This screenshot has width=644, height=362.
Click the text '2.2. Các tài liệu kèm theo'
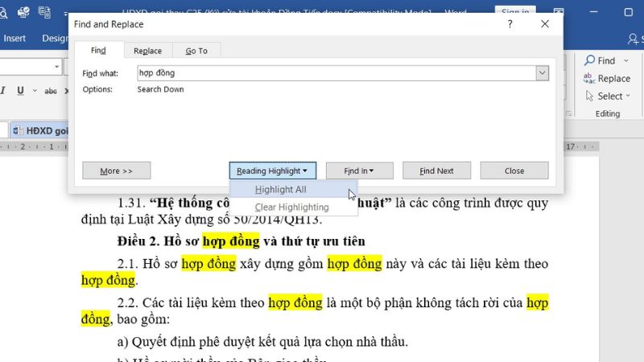click(x=191, y=302)
